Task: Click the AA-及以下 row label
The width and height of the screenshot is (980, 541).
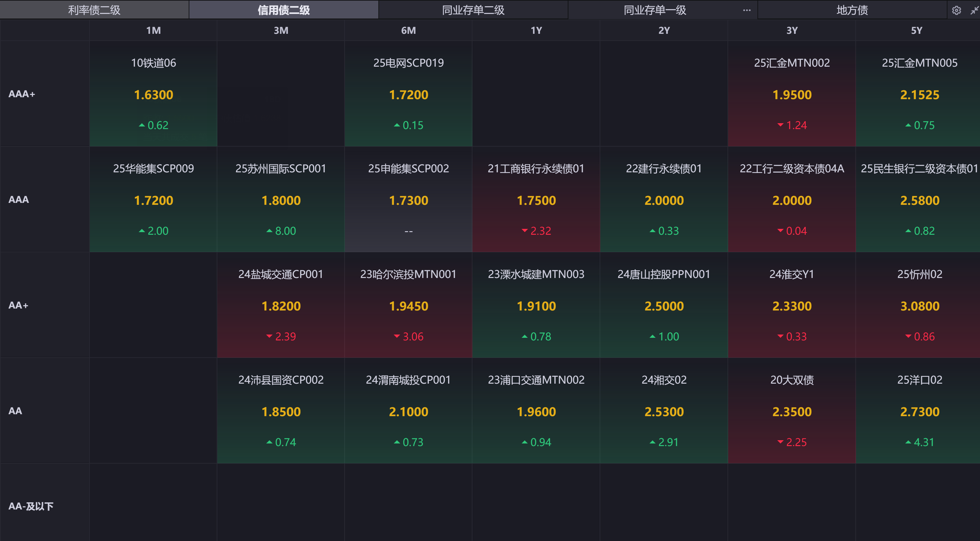Action: pos(31,506)
